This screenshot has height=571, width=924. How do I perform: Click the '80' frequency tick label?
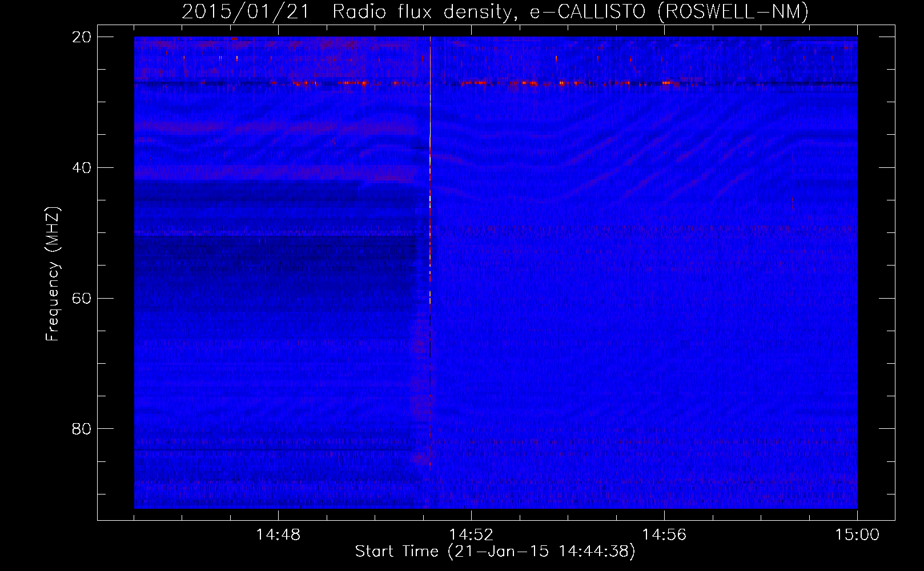pyautogui.click(x=82, y=429)
